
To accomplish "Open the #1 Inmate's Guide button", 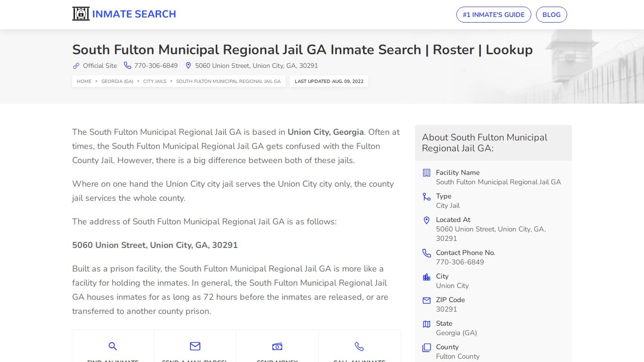I will (x=494, y=15).
